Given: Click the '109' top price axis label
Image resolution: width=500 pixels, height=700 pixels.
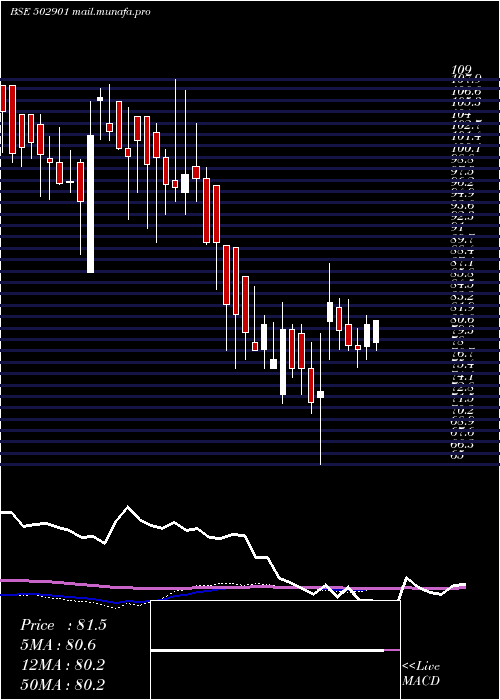Looking at the screenshot, I should point(462,70).
